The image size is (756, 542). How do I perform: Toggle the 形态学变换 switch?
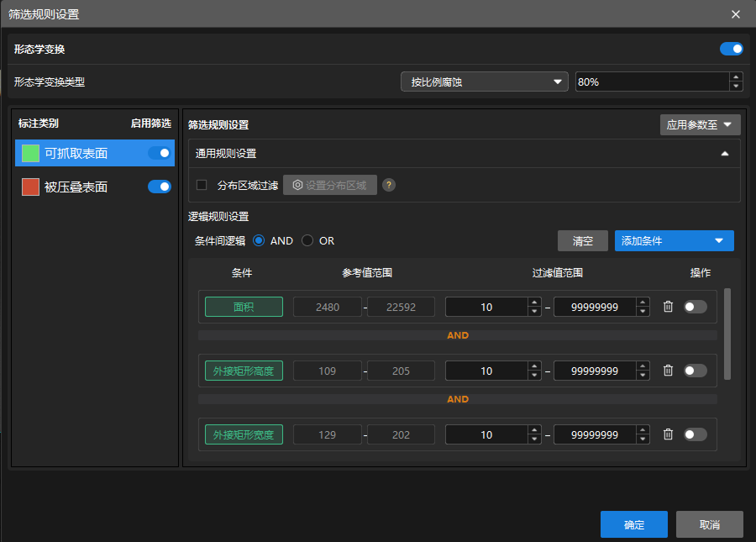(731, 49)
